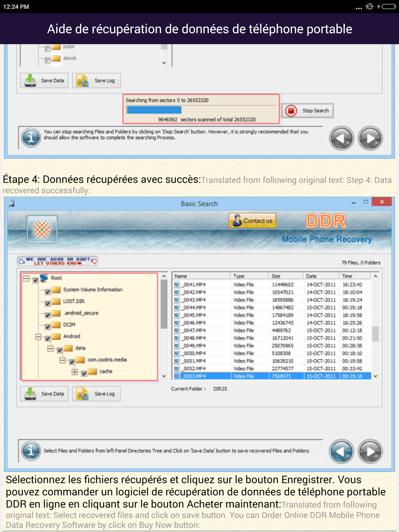Collapse the com.cooliris.media node
This screenshot has width=399, height=532.
click(63, 360)
